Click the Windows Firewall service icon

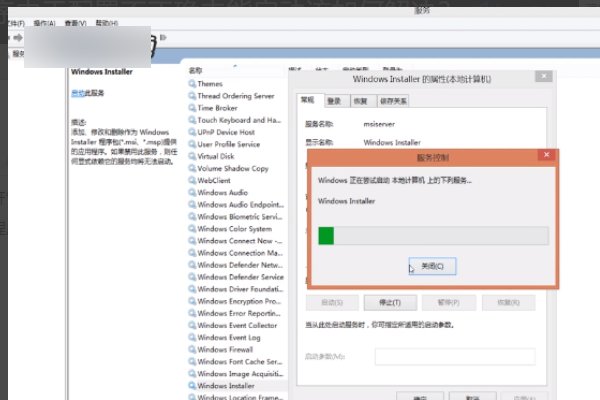192,349
